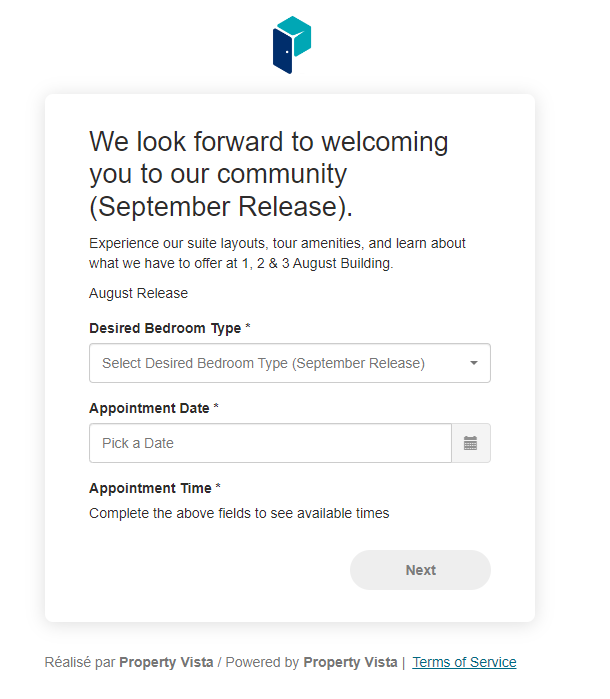The width and height of the screenshot is (610, 699).
Task: Open the calendar date picker icon
Action: click(x=471, y=443)
